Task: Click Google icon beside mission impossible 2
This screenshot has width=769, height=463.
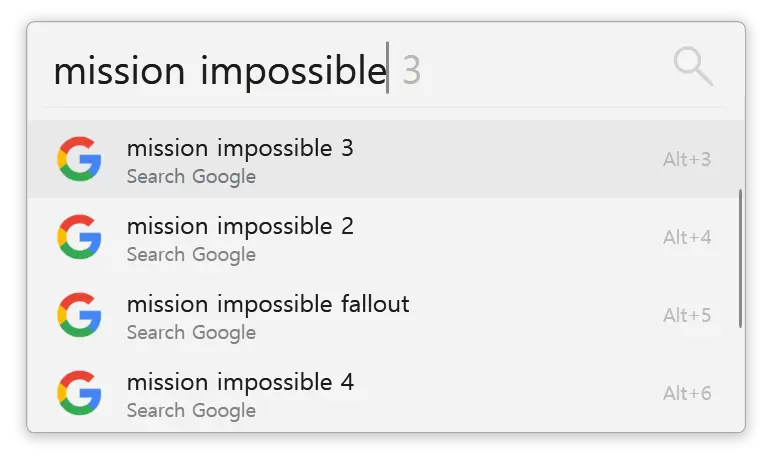Action: click(x=79, y=237)
